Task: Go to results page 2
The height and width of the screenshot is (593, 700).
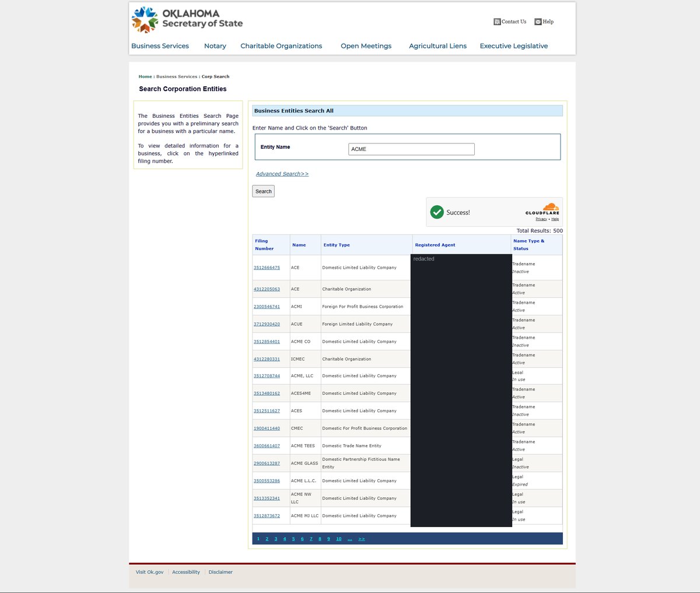Action: (x=267, y=539)
